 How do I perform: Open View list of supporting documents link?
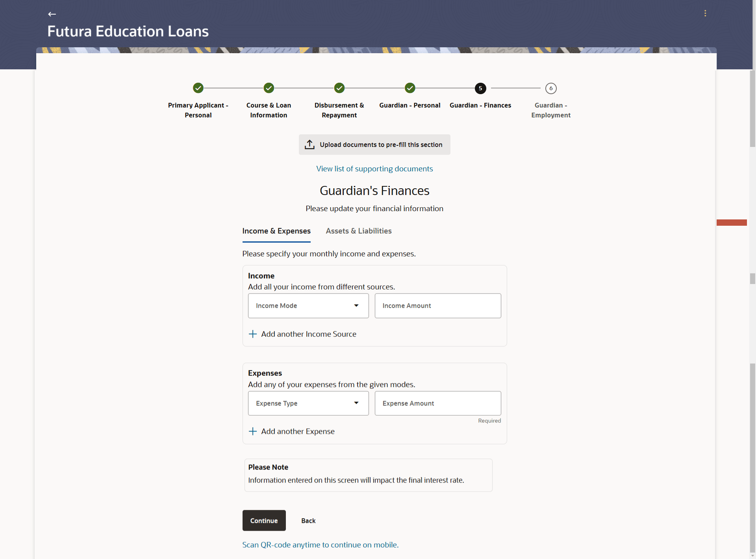coord(374,169)
